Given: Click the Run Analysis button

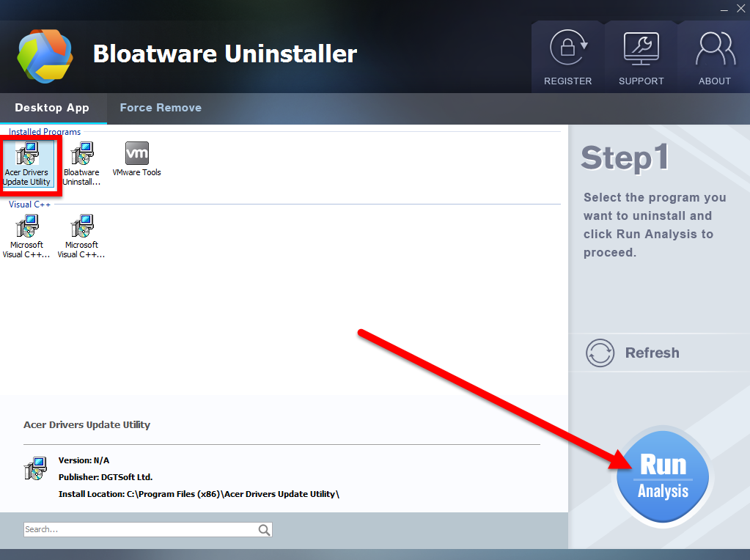Looking at the screenshot, I should pos(663,476).
